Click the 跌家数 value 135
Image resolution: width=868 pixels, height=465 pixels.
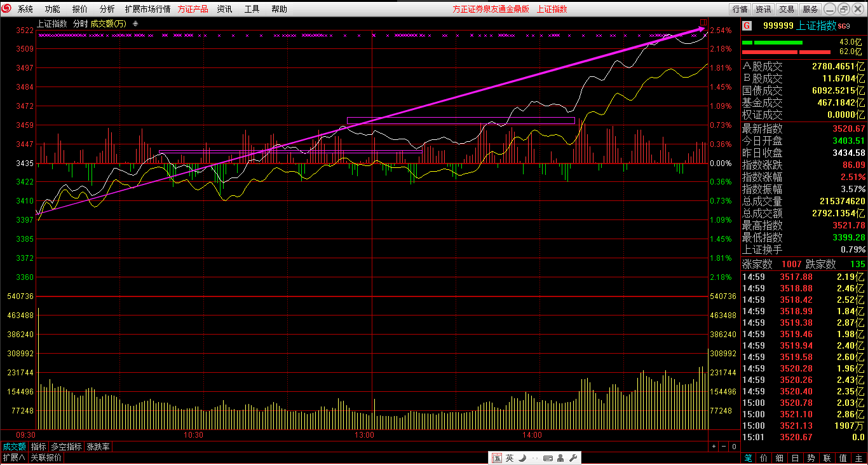(x=858, y=264)
